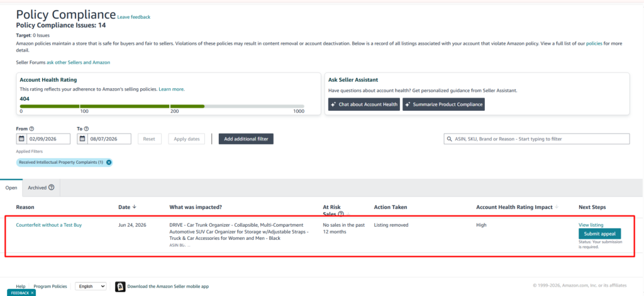The width and height of the screenshot is (644, 296).
Task: Click Policy Compliance Issues: 14 heading
Action: [x=61, y=25]
